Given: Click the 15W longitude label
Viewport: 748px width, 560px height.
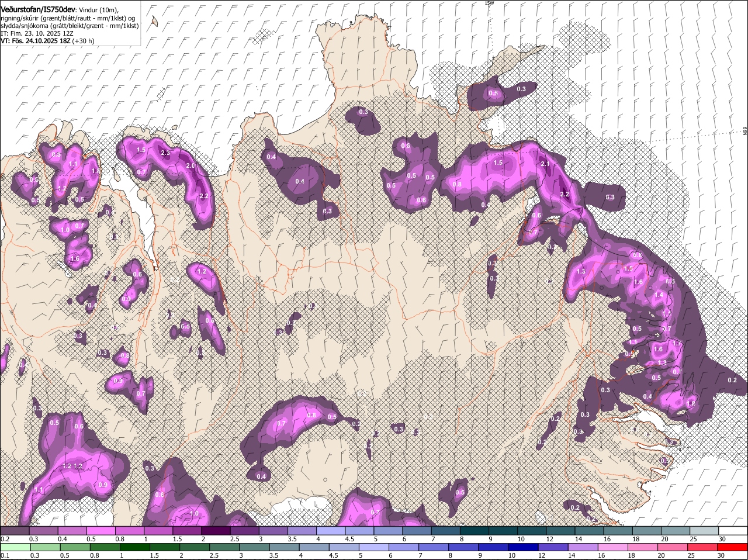Looking at the screenshot, I should (x=489, y=3).
